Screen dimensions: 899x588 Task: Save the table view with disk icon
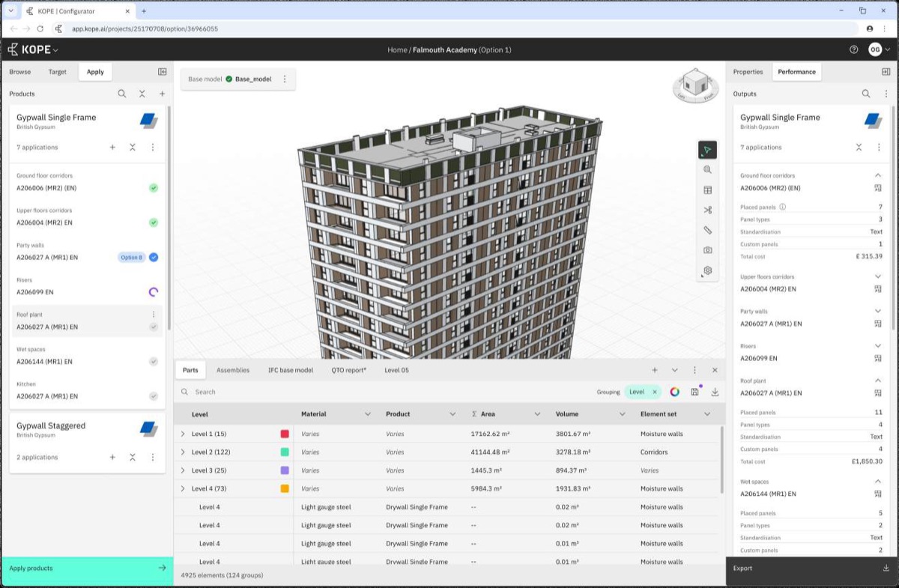click(x=695, y=392)
